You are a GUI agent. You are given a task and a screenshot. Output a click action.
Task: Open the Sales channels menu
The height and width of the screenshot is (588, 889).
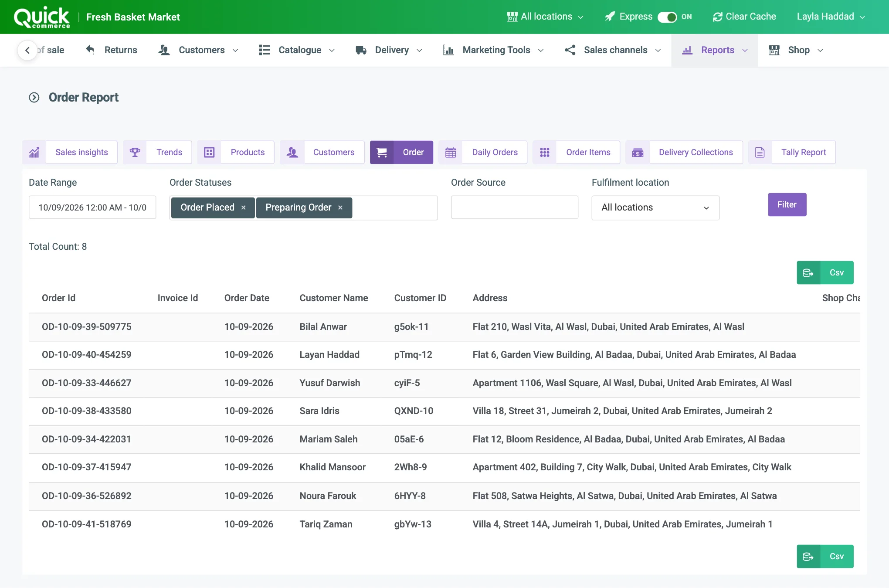click(x=613, y=50)
